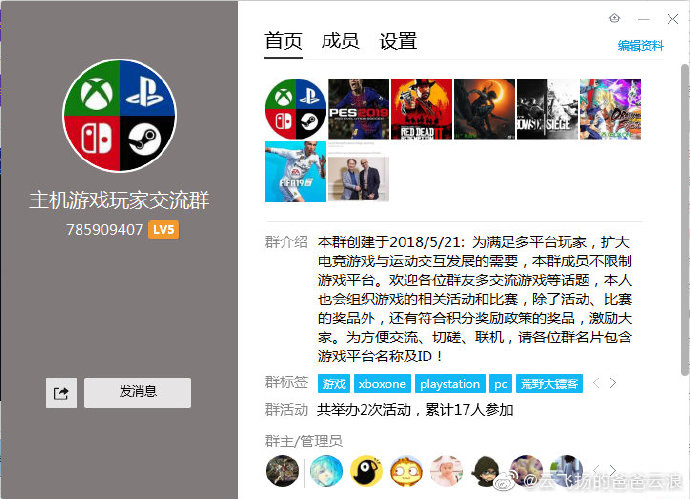690x499 pixels.
Task: Open the Rainbow Six Siege image
Action: tap(547, 109)
